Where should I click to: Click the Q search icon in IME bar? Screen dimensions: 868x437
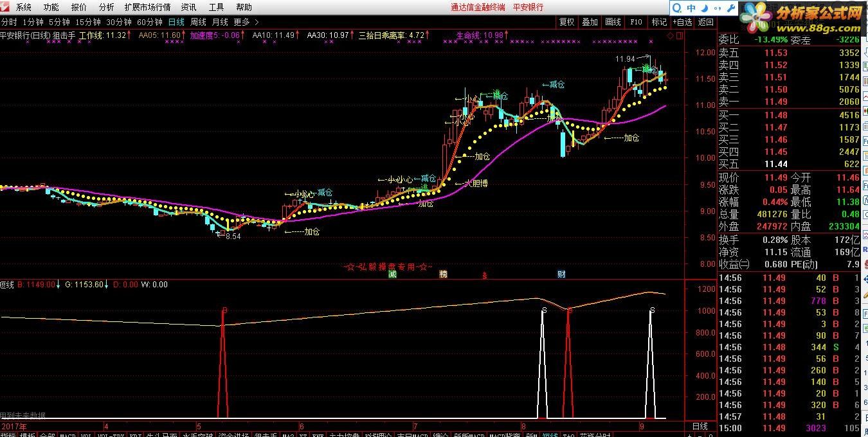[x=678, y=8]
